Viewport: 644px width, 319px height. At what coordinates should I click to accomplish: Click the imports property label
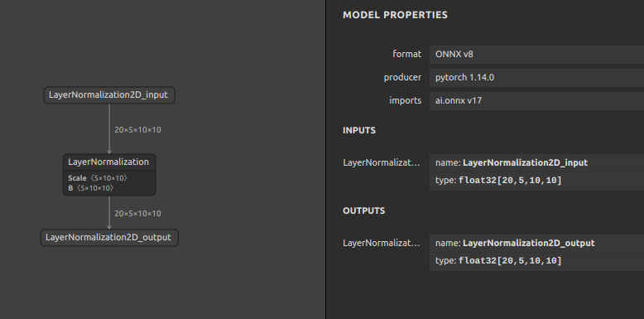(406, 100)
